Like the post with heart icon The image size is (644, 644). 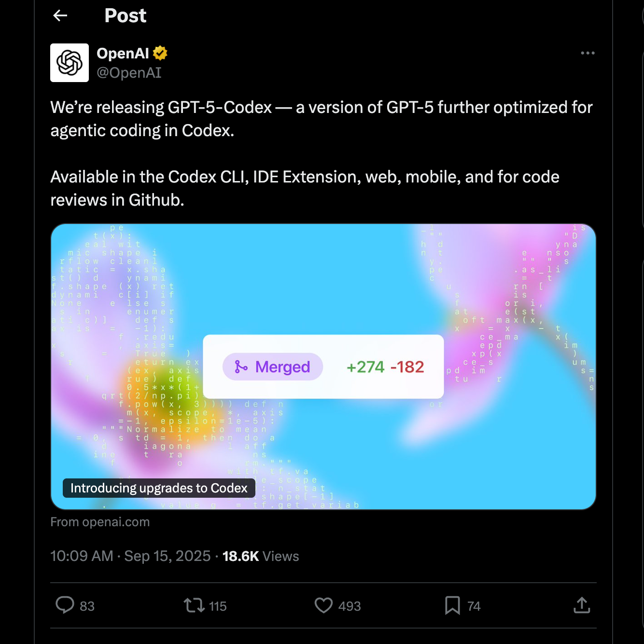coord(323,605)
